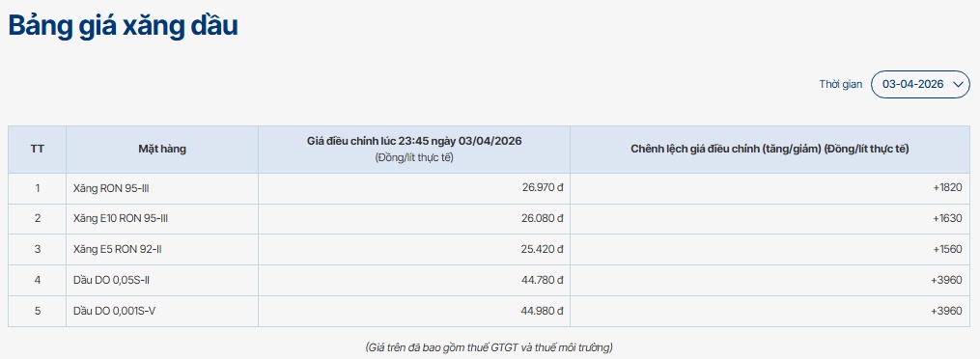Click 'Chênh lệch giá điều chỉnh' column header
Screen dimensions: 980x359
tap(770, 150)
